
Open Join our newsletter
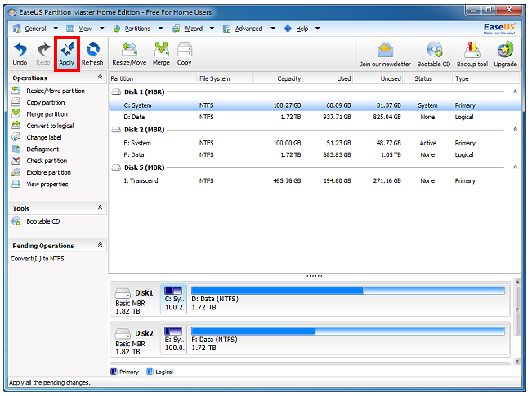click(x=385, y=55)
